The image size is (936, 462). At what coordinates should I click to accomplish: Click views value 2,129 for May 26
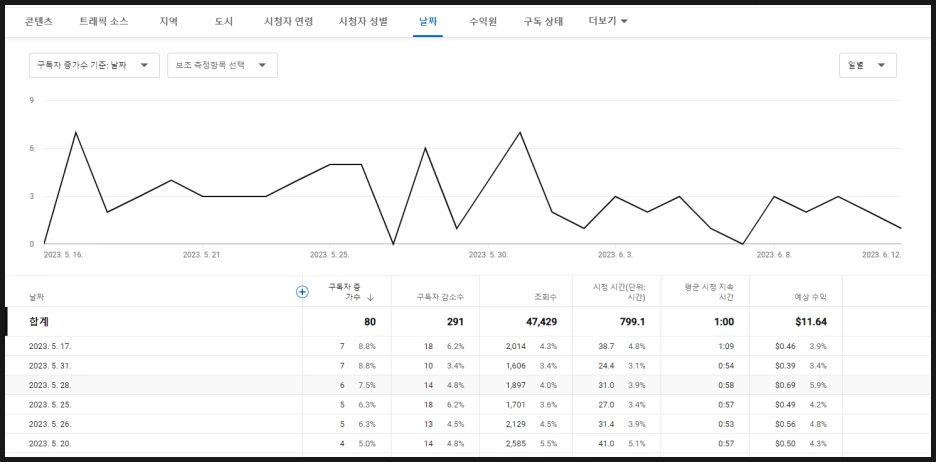pyautogui.click(x=516, y=424)
